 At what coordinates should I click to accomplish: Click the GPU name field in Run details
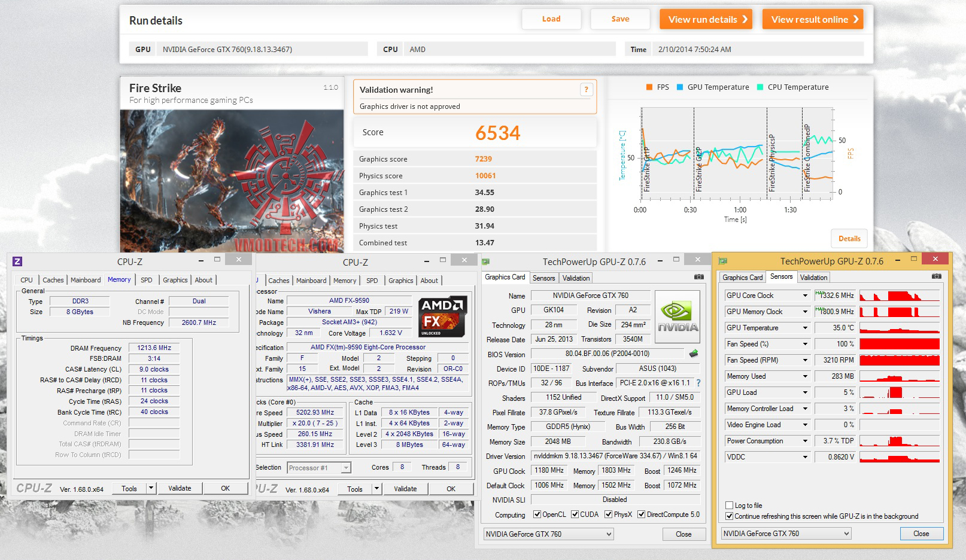[262, 49]
